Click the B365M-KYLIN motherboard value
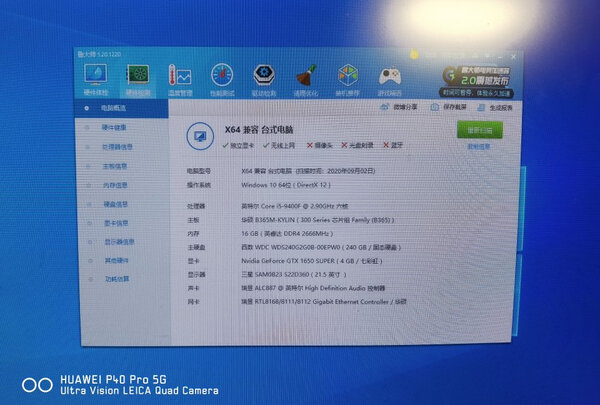The height and width of the screenshot is (405, 600). [x=318, y=220]
